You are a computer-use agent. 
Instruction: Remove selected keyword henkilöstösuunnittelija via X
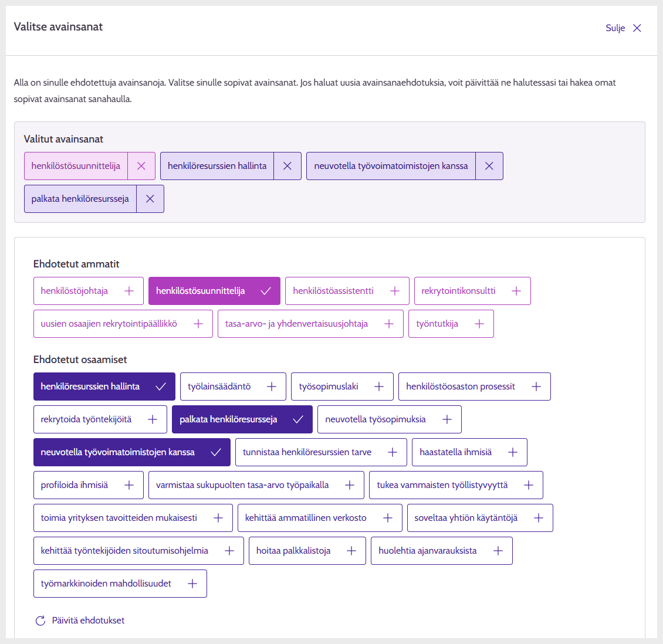pyautogui.click(x=141, y=166)
